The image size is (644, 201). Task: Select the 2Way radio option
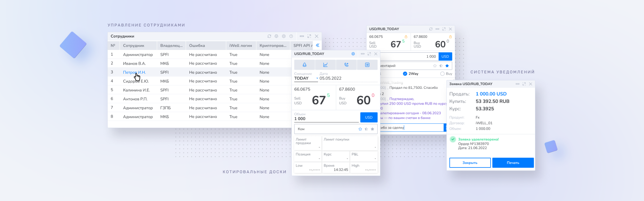405,74
